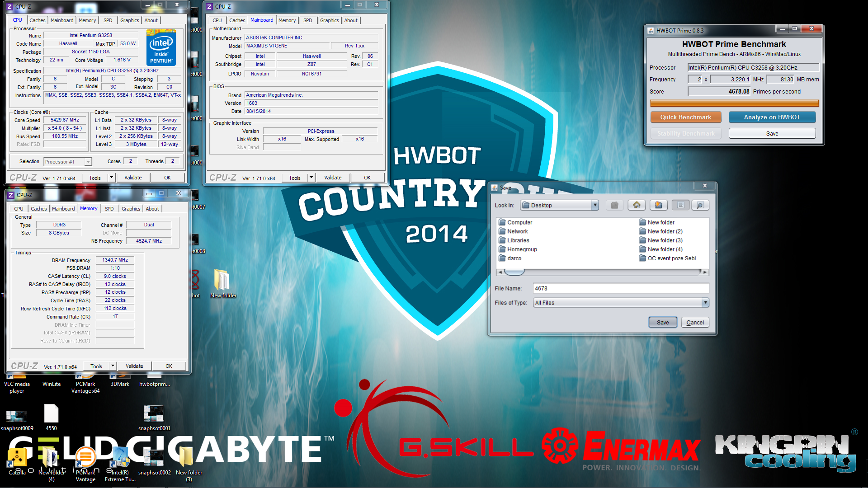
Task: Click Save button in Save file dialog
Action: tap(663, 323)
